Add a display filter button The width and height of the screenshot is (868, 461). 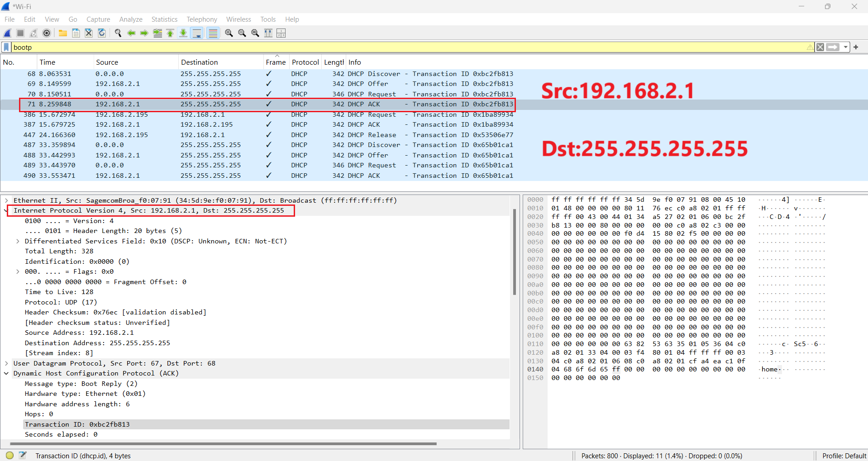coord(856,47)
